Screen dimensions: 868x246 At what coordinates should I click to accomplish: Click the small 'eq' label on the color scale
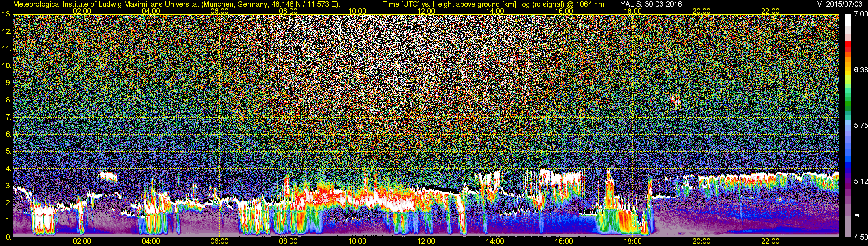pos(857,215)
